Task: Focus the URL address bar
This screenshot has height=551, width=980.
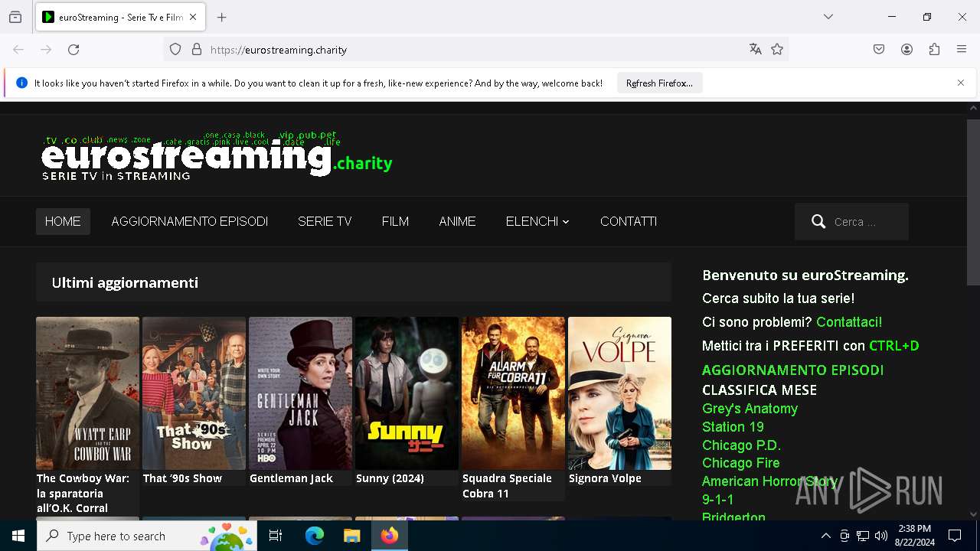Action: coord(475,50)
